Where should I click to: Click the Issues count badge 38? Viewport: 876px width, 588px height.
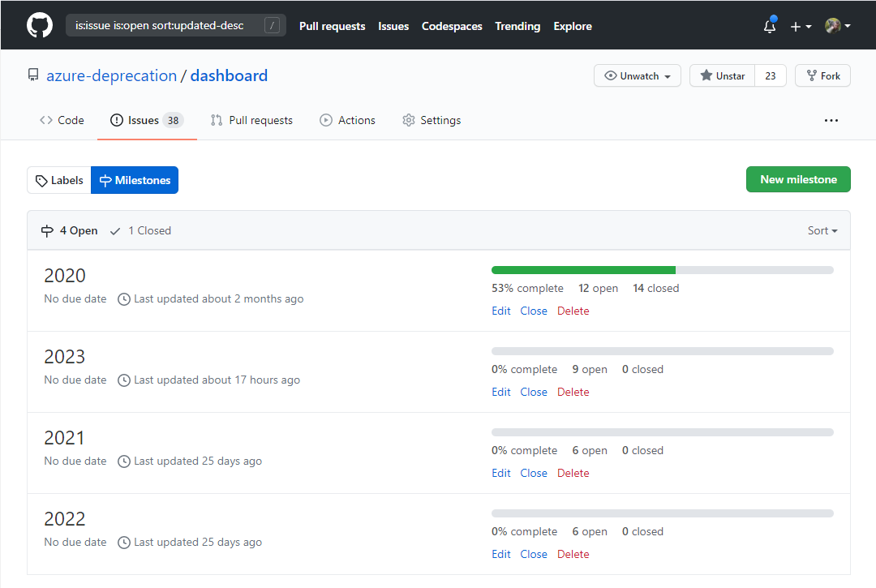pyautogui.click(x=174, y=120)
